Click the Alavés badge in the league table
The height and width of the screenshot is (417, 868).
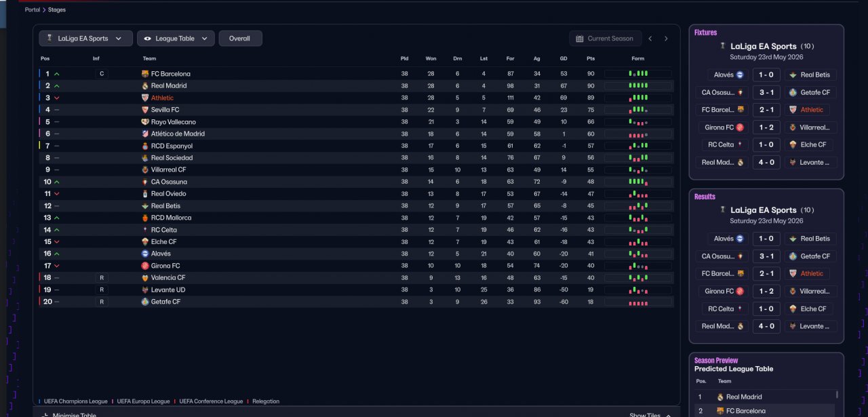coord(145,254)
